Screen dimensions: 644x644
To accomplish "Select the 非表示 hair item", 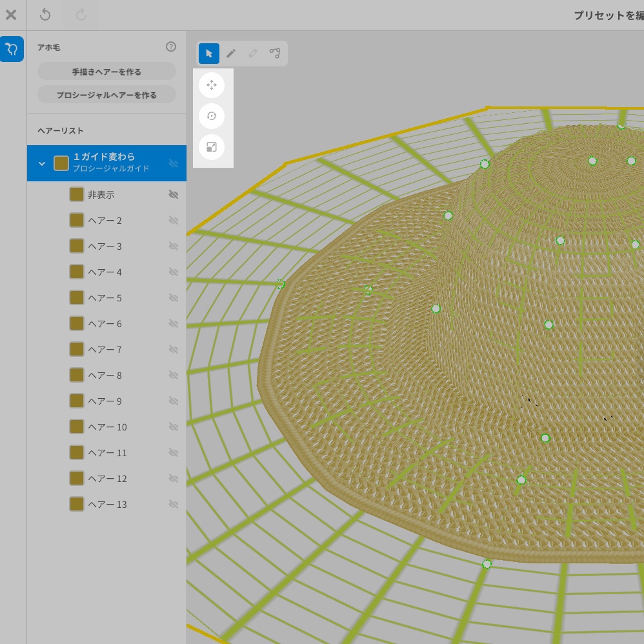I will click(106, 194).
